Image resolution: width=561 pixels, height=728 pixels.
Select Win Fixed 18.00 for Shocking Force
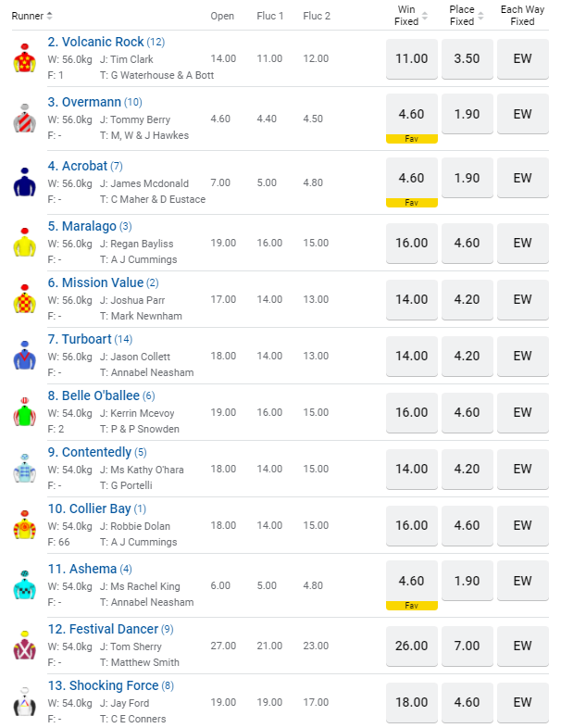click(x=411, y=702)
